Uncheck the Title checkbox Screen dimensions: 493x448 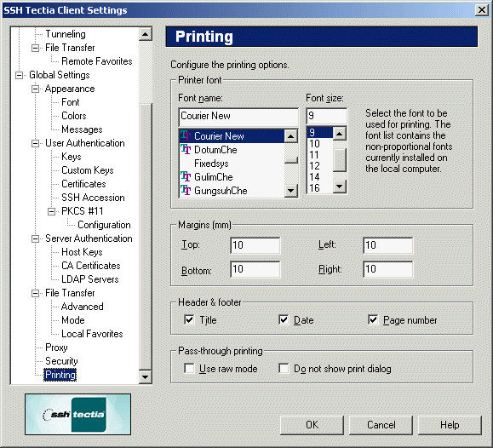click(189, 320)
